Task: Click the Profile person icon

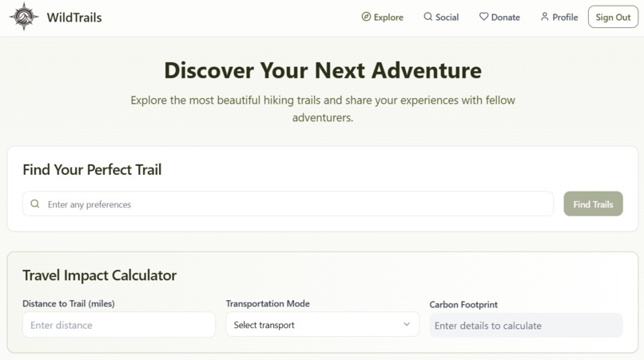Action: (545, 17)
